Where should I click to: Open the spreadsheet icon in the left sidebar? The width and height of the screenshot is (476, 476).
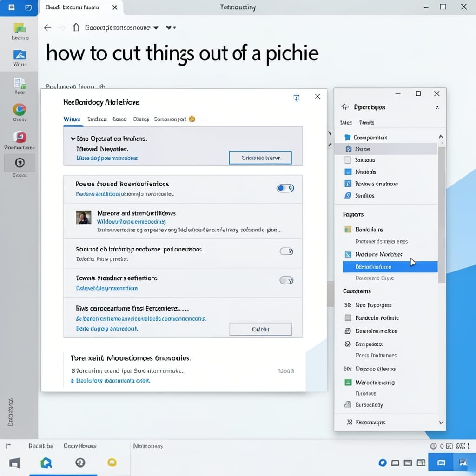[20, 84]
